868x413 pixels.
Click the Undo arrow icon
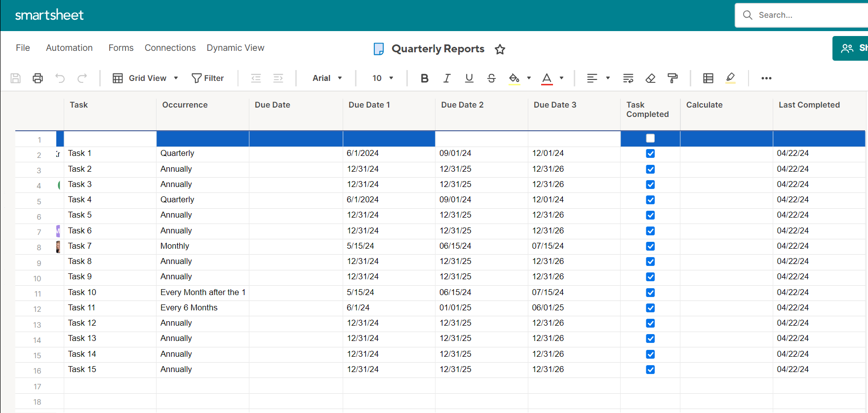tap(60, 78)
